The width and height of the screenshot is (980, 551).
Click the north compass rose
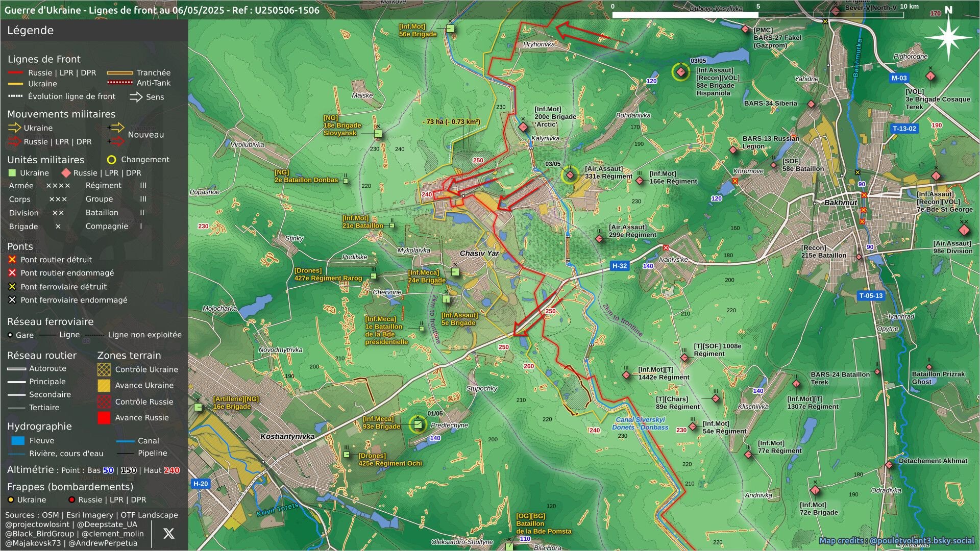[x=948, y=37]
